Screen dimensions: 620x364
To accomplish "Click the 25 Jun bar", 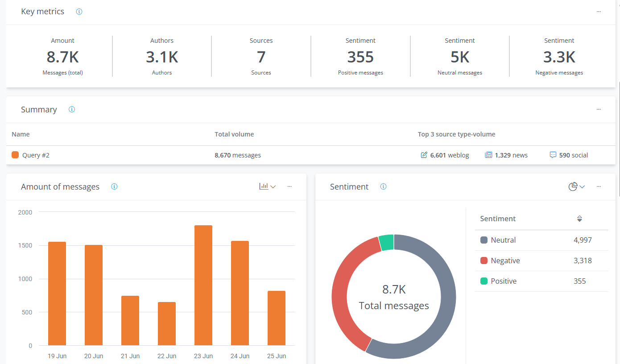I will [277, 318].
